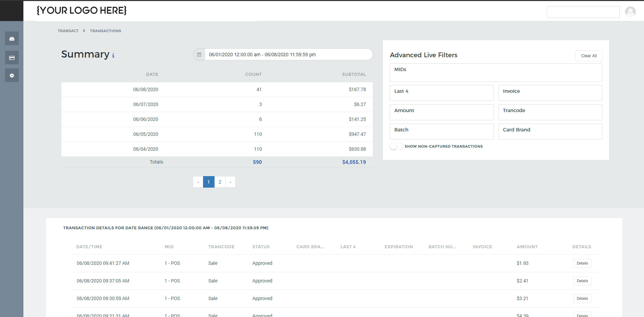644x317 pixels.
Task: Open the Card Brand filter
Action: [x=550, y=131]
